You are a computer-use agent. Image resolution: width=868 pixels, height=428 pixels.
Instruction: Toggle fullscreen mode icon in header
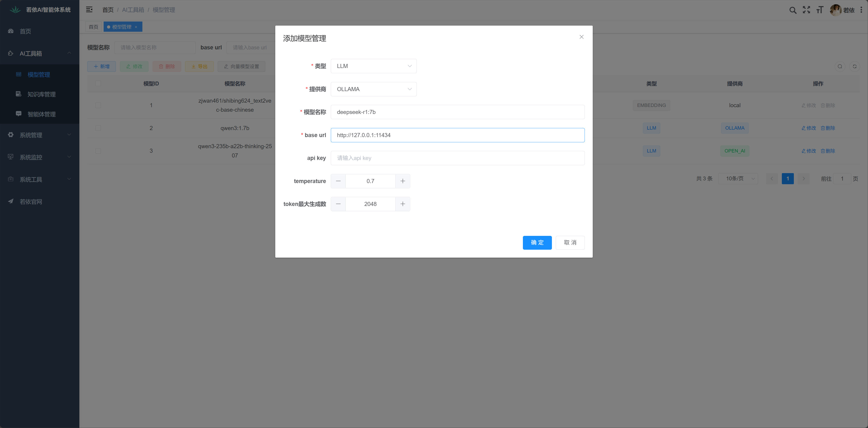[806, 10]
